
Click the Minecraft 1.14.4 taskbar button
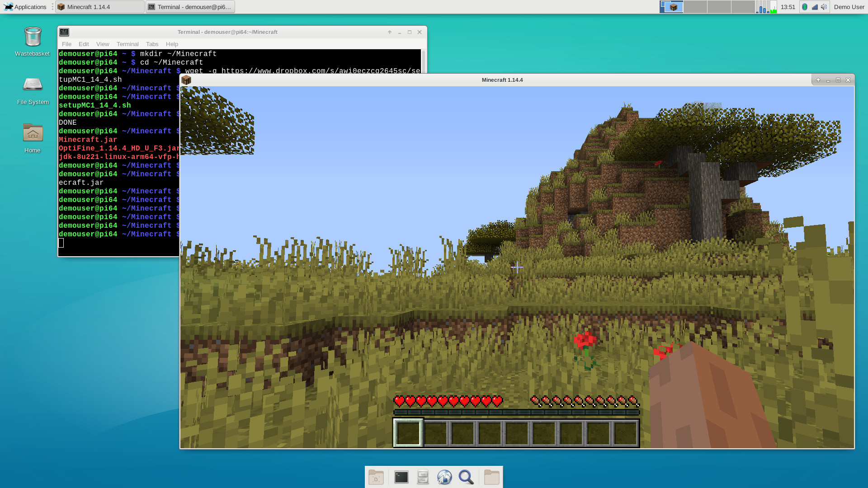pyautogui.click(x=100, y=7)
